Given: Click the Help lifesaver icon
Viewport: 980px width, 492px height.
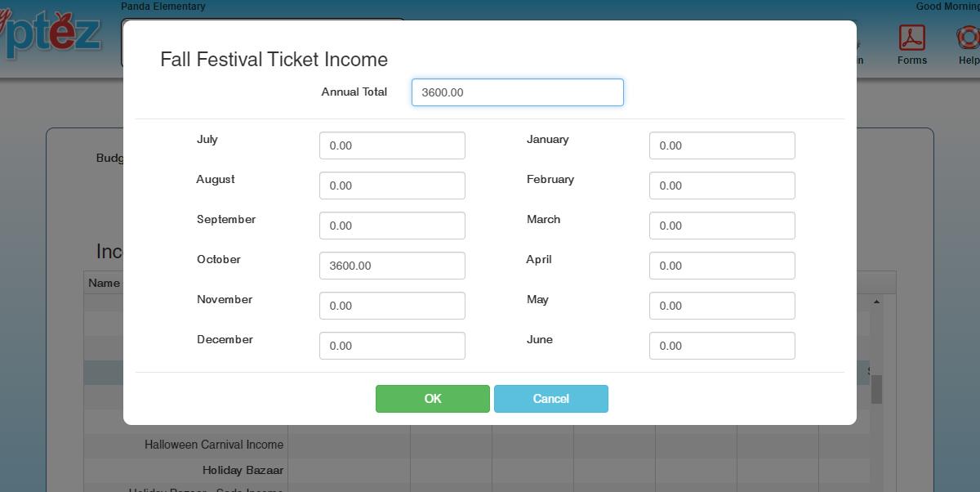Looking at the screenshot, I should [x=969, y=38].
